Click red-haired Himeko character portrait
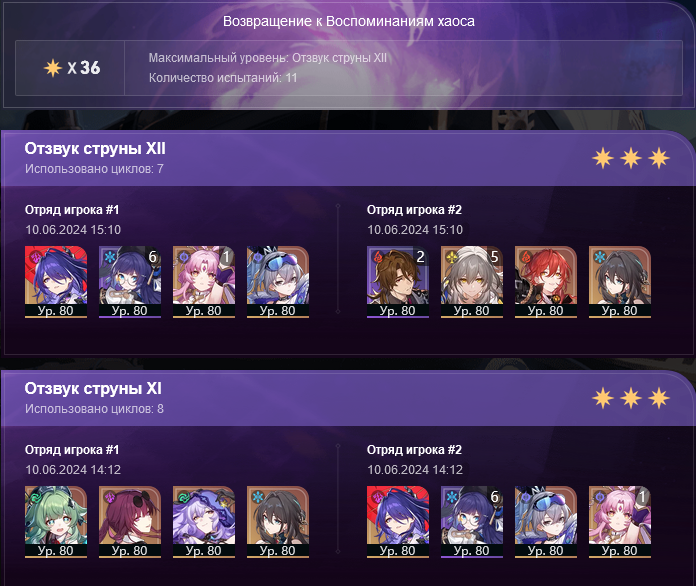The width and height of the screenshot is (696, 586). pyautogui.click(x=546, y=282)
